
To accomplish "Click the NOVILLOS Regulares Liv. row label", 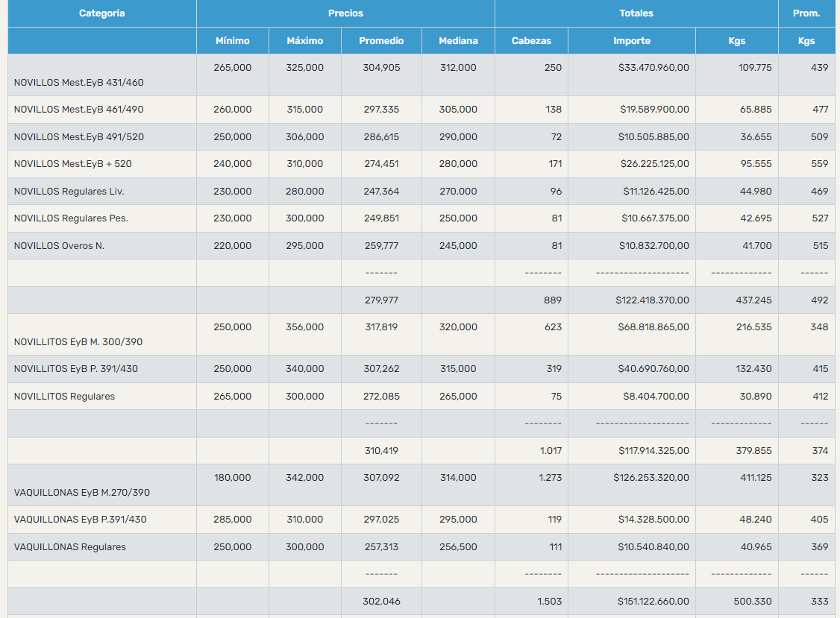I will (x=69, y=192).
